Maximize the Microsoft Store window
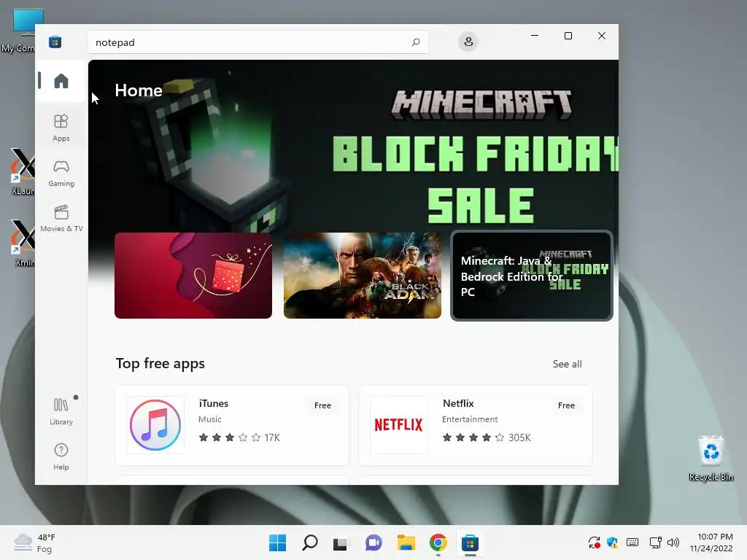Viewport: 747px width, 560px height. [x=568, y=36]
